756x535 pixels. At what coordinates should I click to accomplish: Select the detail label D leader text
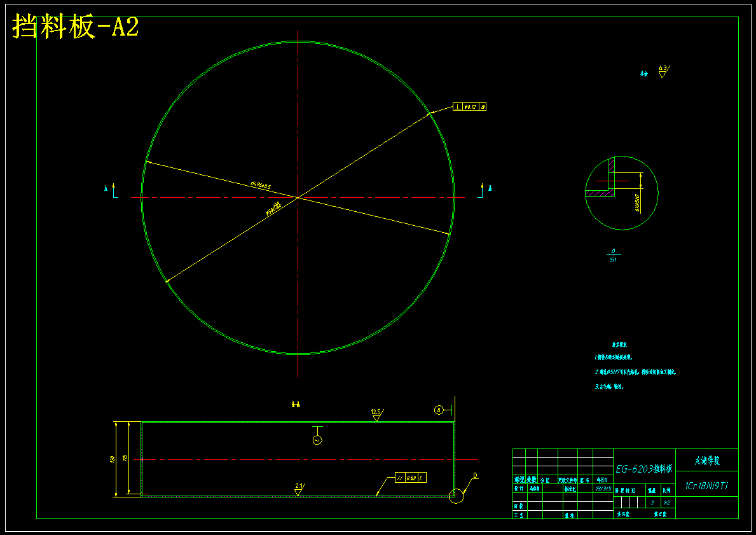[x=475, y=476]
